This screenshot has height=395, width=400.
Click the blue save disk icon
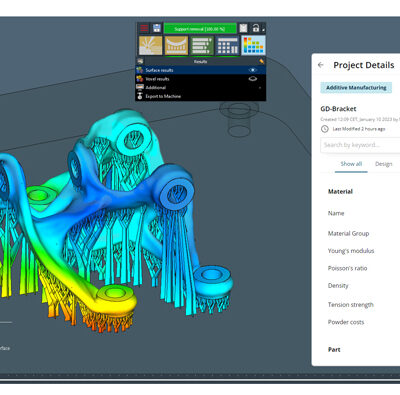157,28
